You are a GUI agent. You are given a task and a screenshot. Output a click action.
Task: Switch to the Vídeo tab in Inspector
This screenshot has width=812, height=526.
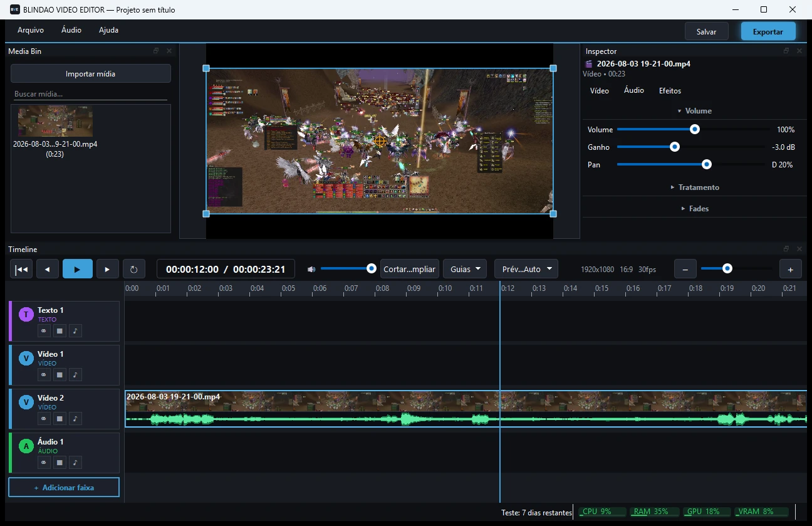[x=600, y=91]
